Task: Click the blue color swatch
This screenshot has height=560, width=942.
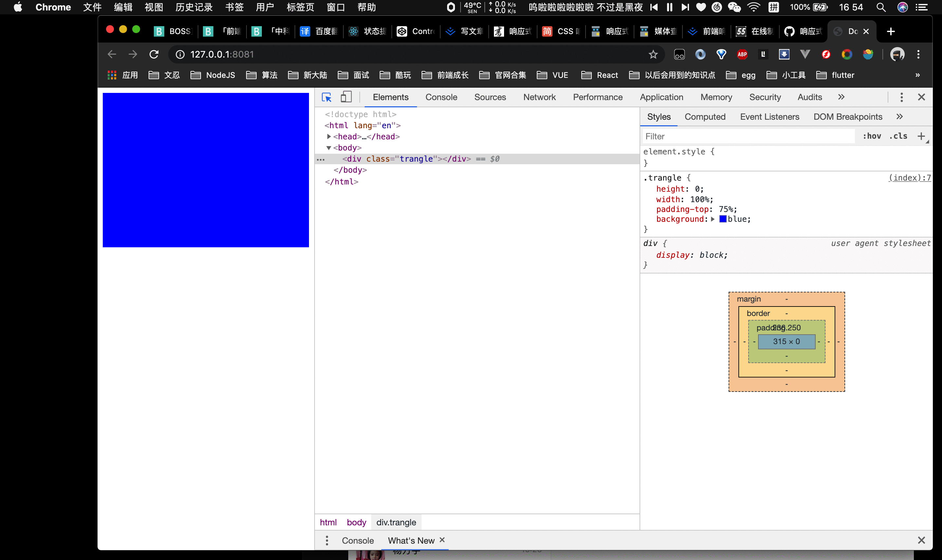Action: pos(723,219)
